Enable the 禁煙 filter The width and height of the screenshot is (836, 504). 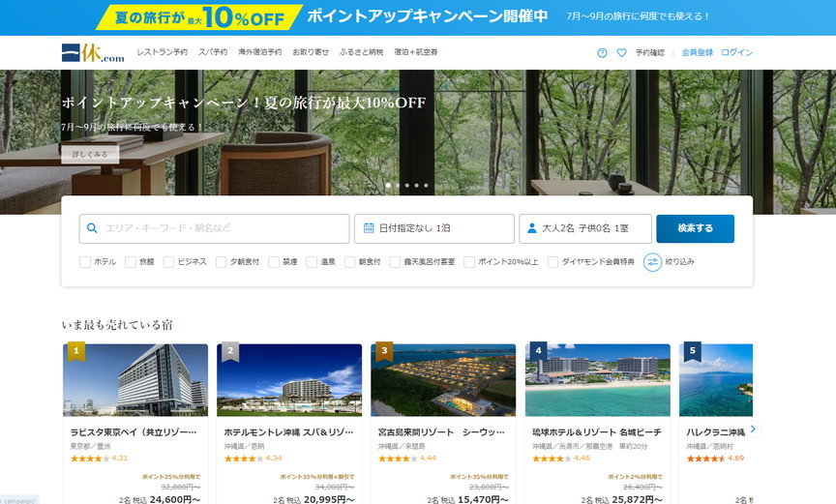coord(274,261)
